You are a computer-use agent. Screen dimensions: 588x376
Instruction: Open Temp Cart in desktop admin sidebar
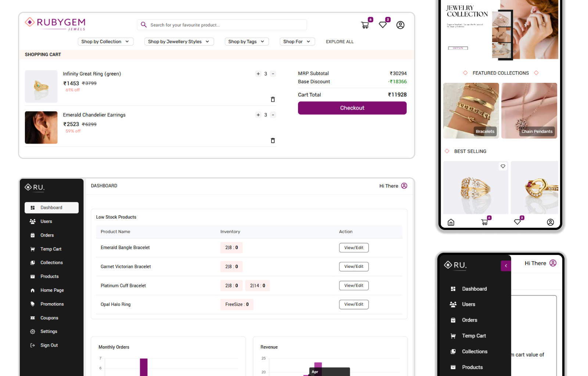click(x=51, y=249)
